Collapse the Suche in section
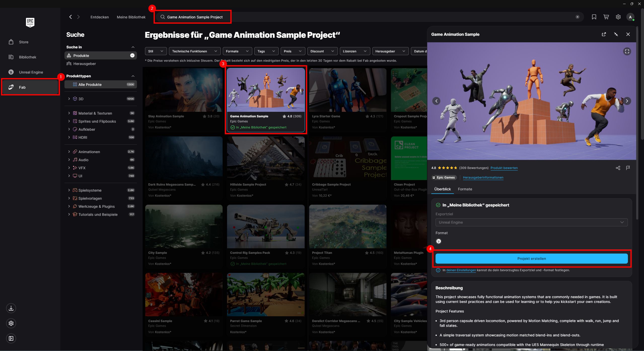This screenshot has width=644, height=351. click(133, 47)
